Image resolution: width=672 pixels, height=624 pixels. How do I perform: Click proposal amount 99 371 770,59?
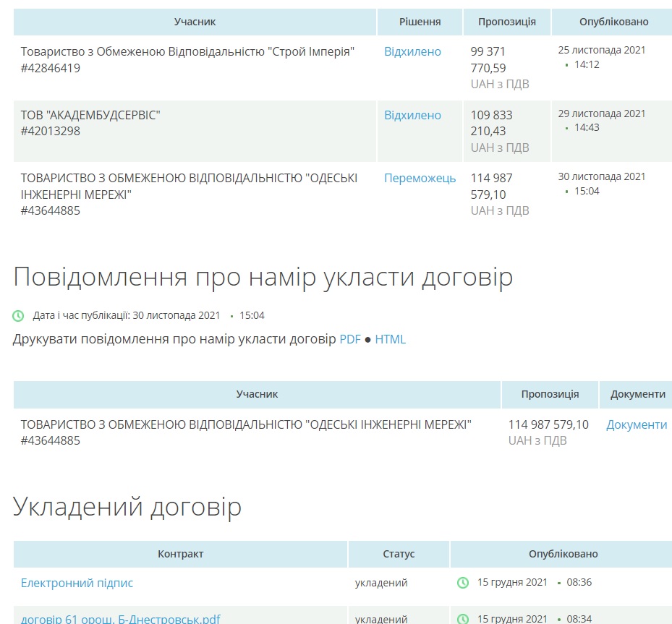pos(488,59)
